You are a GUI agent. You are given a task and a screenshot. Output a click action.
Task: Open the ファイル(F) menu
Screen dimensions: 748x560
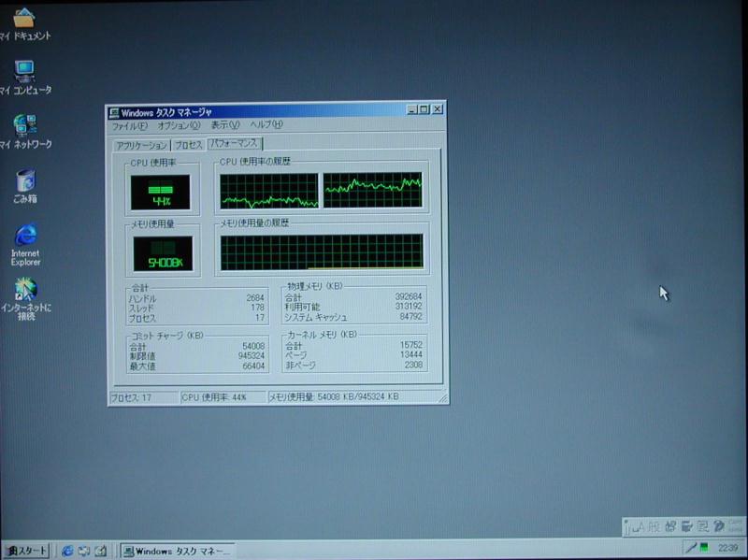(130, 126)
